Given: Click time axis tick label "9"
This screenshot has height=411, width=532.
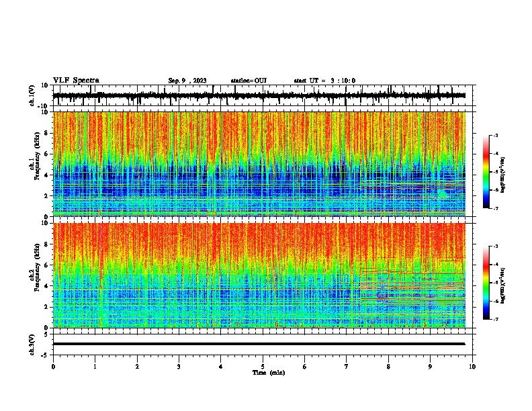Looking at the screenshot, I should tap(430, 367).
